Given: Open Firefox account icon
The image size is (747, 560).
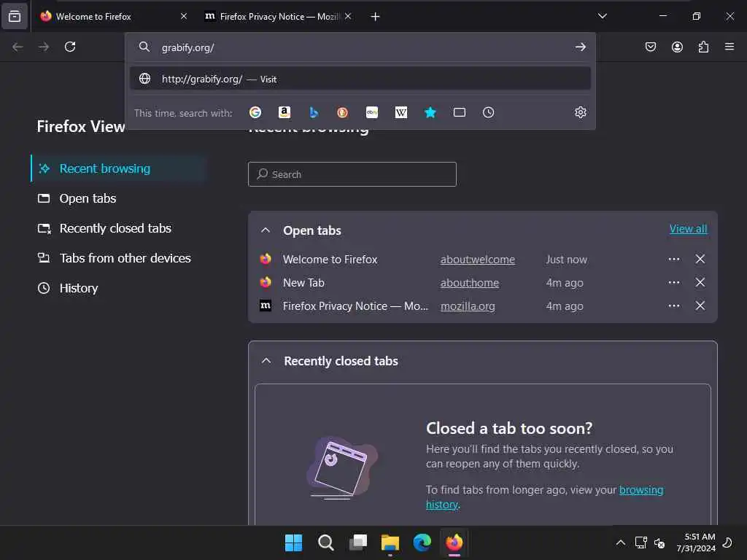Looking at the screenshot, I should click(x=677, y=47).
